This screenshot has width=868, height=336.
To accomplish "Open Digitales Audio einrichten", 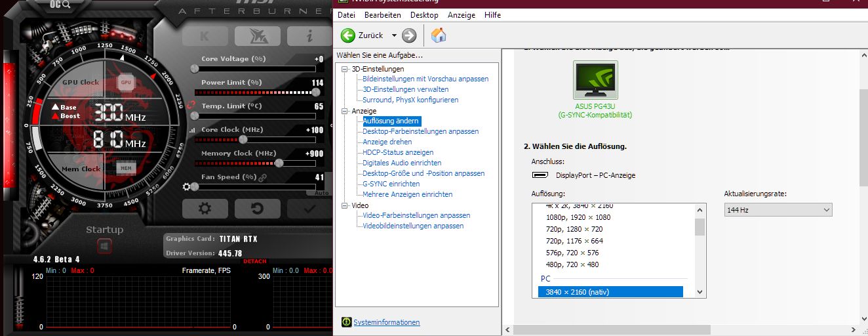I will (402, 163).
